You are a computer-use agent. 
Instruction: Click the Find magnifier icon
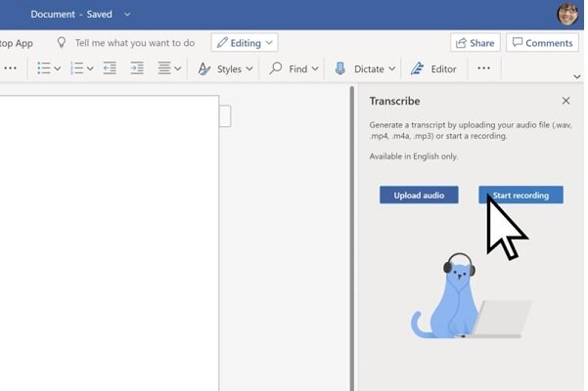point(276,68)
